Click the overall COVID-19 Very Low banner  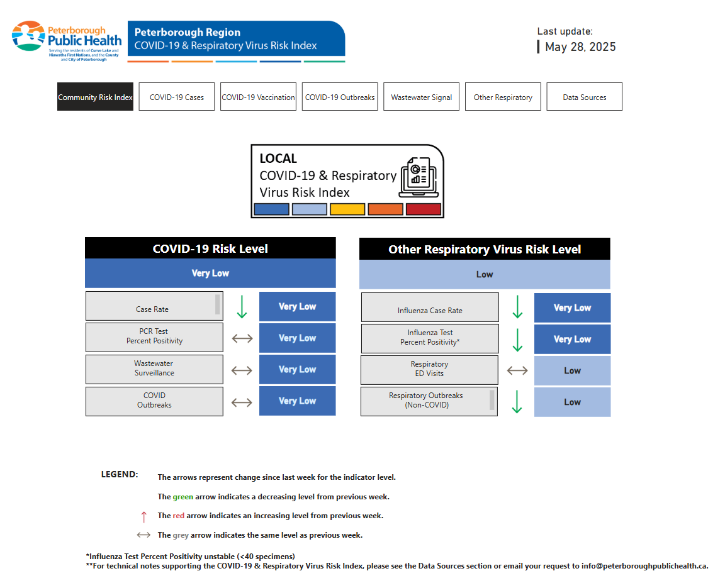click(210, 273)
